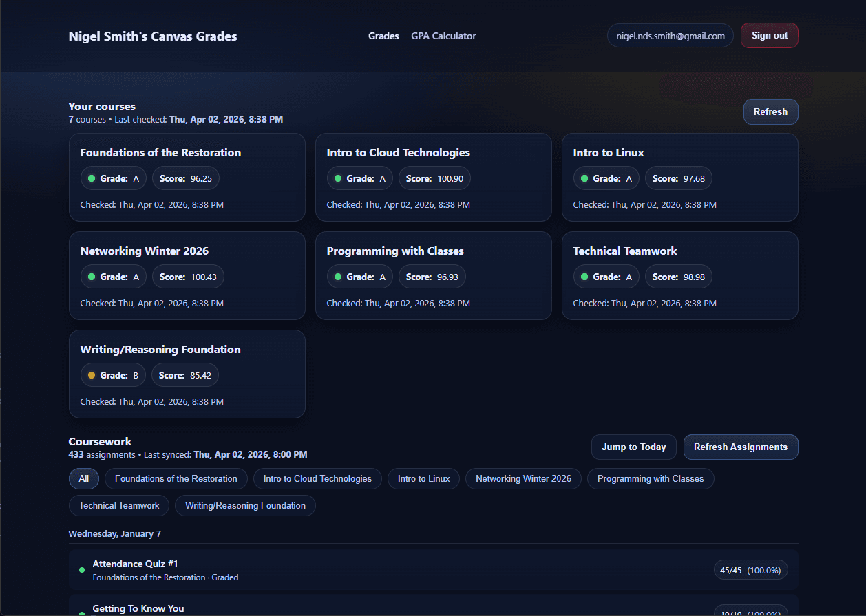
Task: Refresh the course grades list
Action: [x=770, y=111]
